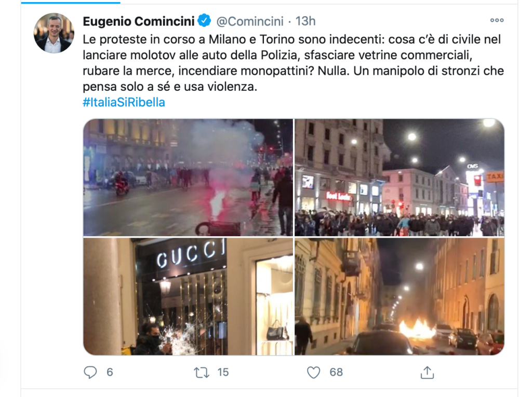
Task: View the photo of fire in the street
Action: [x=400, y=296]
